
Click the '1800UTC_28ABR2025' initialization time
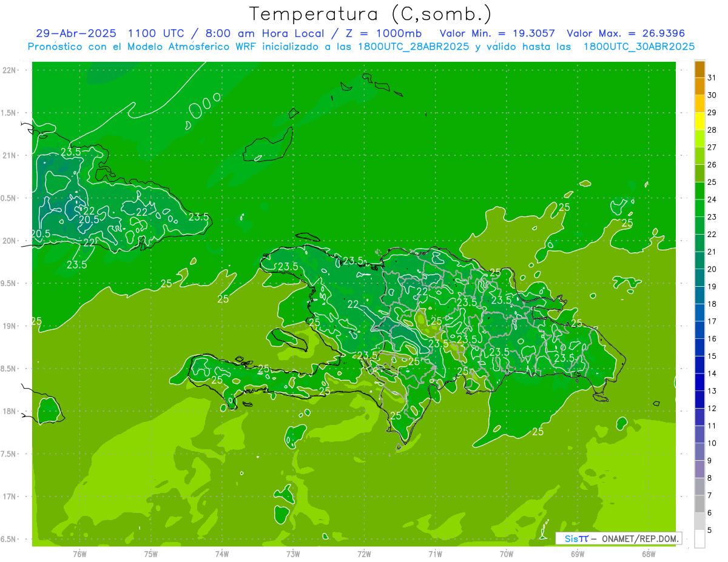(414, 47)
